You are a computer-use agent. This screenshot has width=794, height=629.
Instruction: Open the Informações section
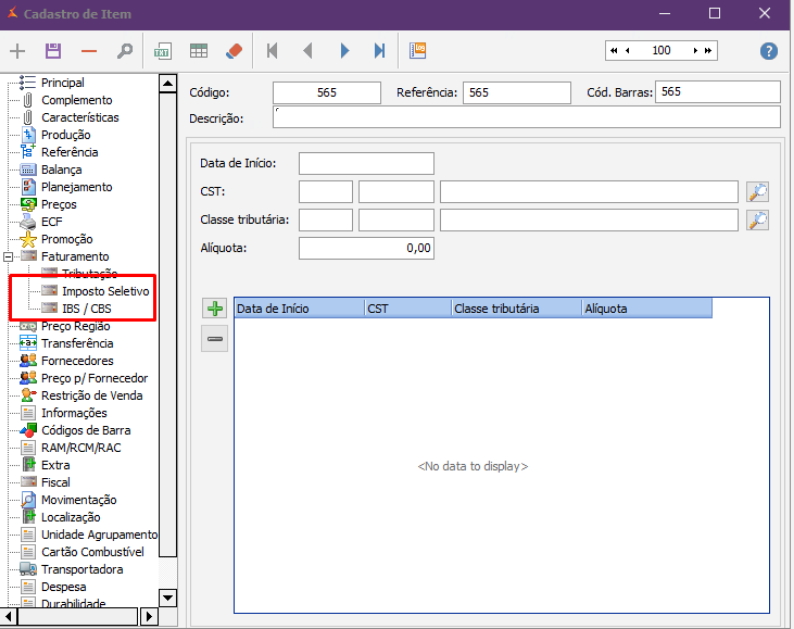(74, 413)
